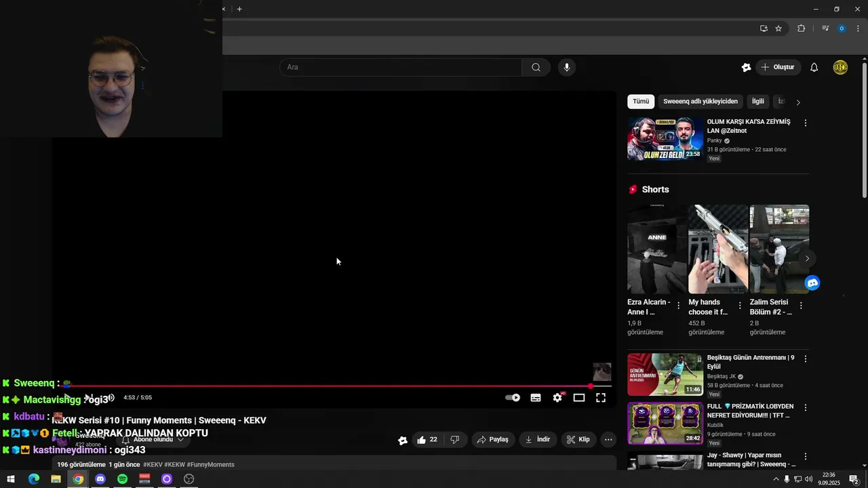Switch to theater mode in the player
This screenshot has width=868, height=488.
pos(579,398)
